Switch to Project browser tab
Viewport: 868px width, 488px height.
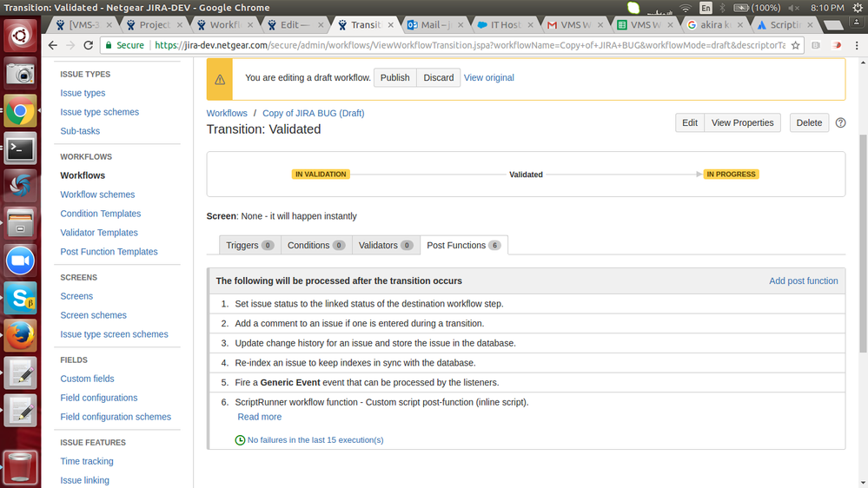point(155,25)
